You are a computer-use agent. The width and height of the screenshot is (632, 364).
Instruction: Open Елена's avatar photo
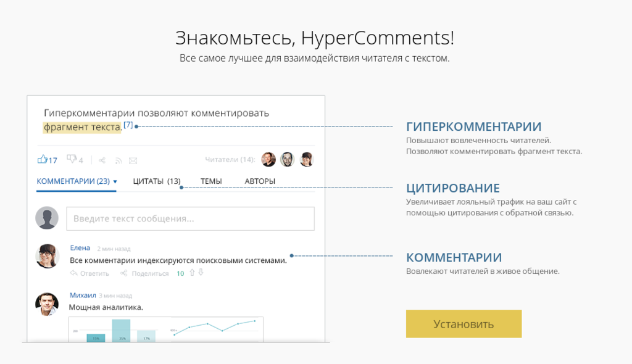47,255
